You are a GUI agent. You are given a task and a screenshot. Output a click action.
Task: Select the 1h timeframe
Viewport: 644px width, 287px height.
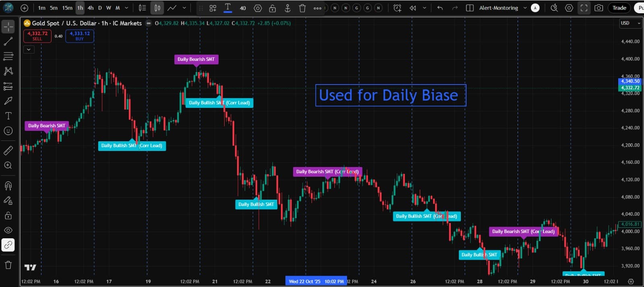[x=80, y=8]
